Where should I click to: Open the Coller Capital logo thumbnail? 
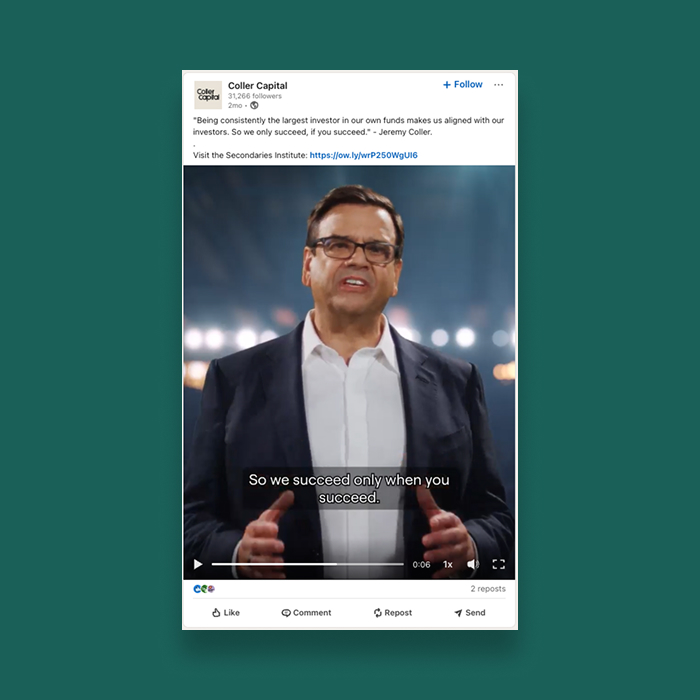(208, 95)
